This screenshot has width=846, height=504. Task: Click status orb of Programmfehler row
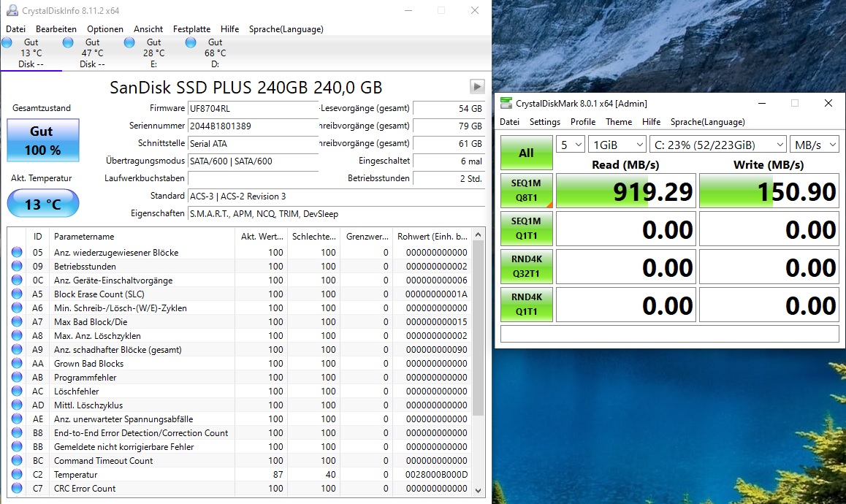(x=17, y=377)
